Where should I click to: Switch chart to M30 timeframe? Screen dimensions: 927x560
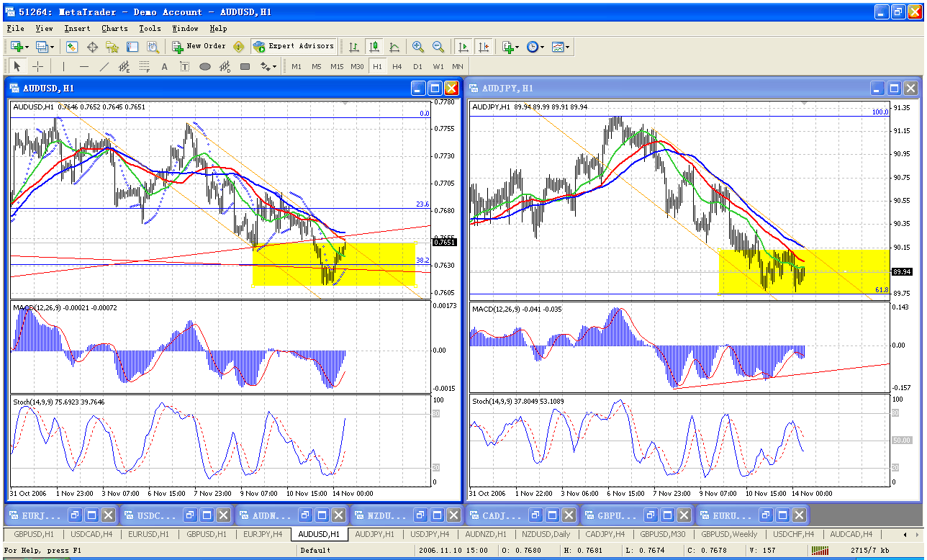357,67
